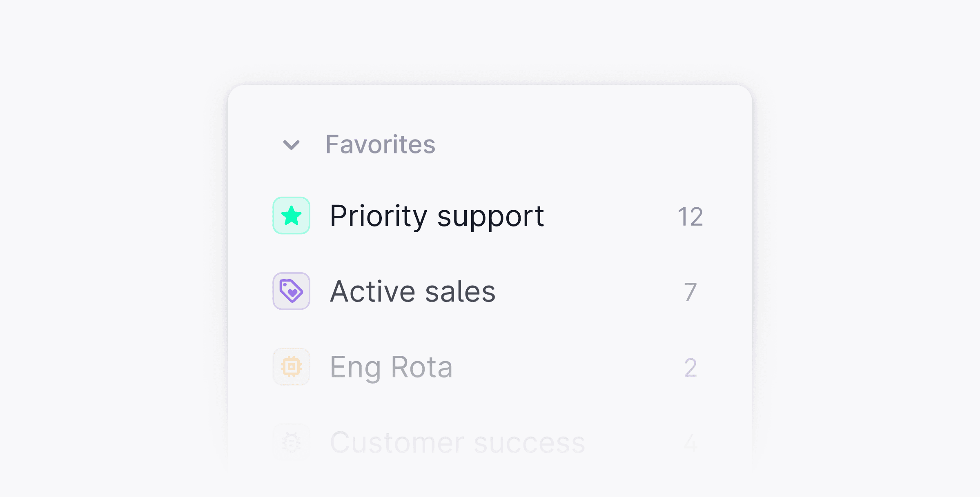The height and width of the screenshot is (497, 980).
Task: Click the faded count 4 beside Customer success
Action: 690,443
